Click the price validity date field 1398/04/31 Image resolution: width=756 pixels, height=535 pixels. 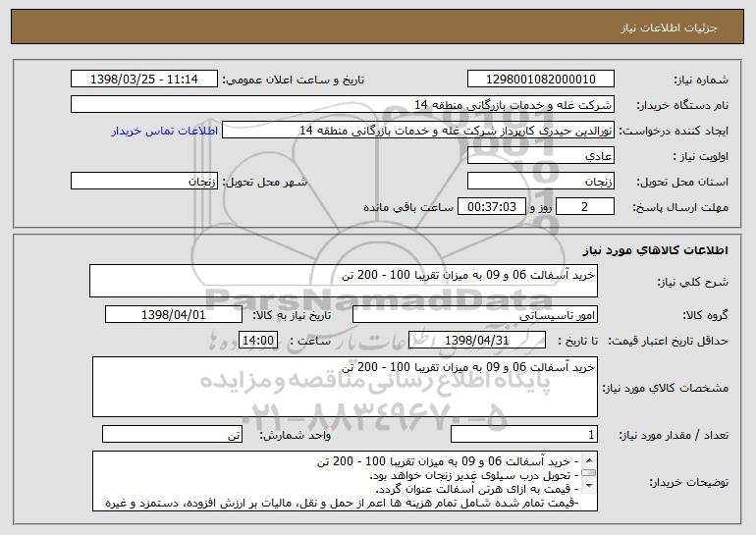coord(477,341)
